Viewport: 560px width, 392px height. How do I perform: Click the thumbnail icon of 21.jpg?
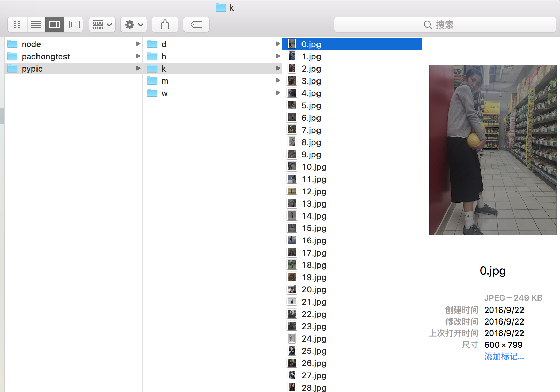pos(292,302)
